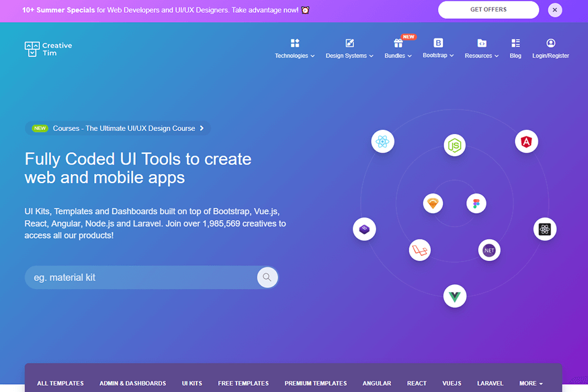This screenshot has width=588, height=392.
Task: Open the Blog menu item
Action: [515, 48]
